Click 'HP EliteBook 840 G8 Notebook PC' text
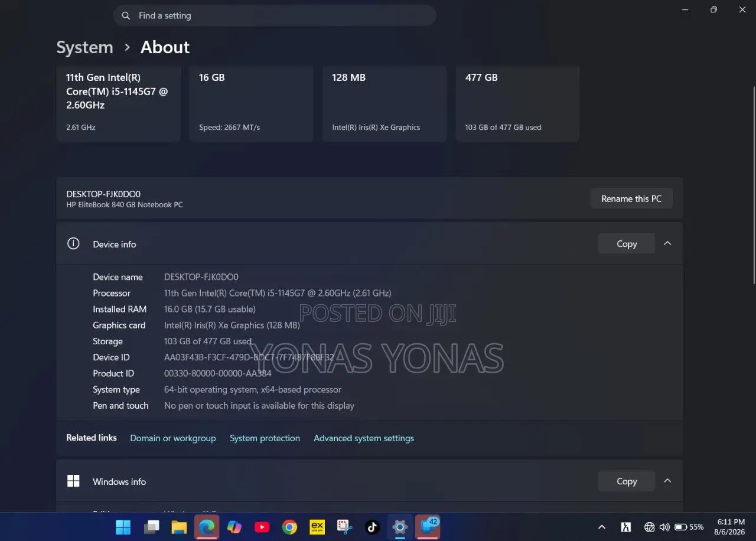This screenshot has width=756, height=541. pyautogui.click(x=125, y=205)
